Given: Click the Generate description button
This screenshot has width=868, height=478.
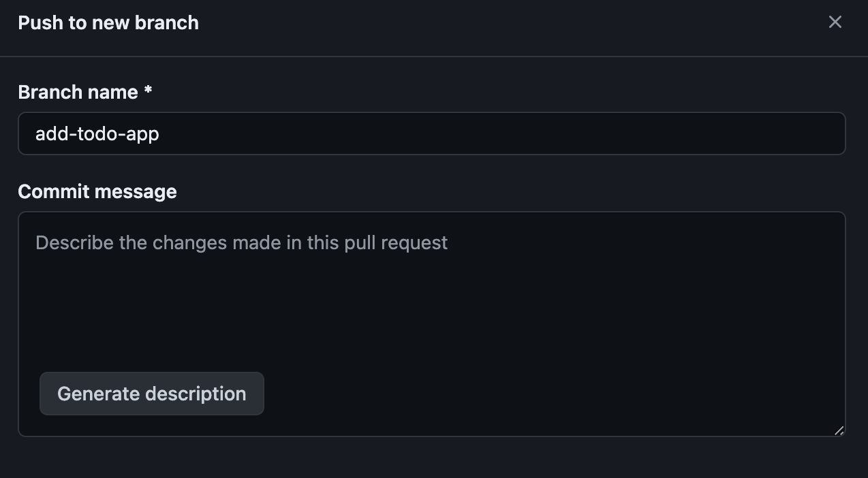Looking at the screenshot, I should pos(151,394).
